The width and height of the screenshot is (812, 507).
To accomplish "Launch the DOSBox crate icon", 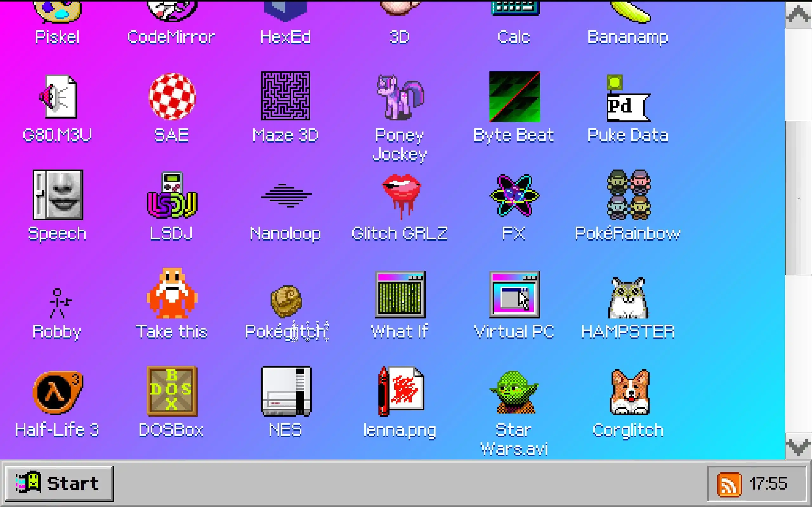I will tap(172, 391).
